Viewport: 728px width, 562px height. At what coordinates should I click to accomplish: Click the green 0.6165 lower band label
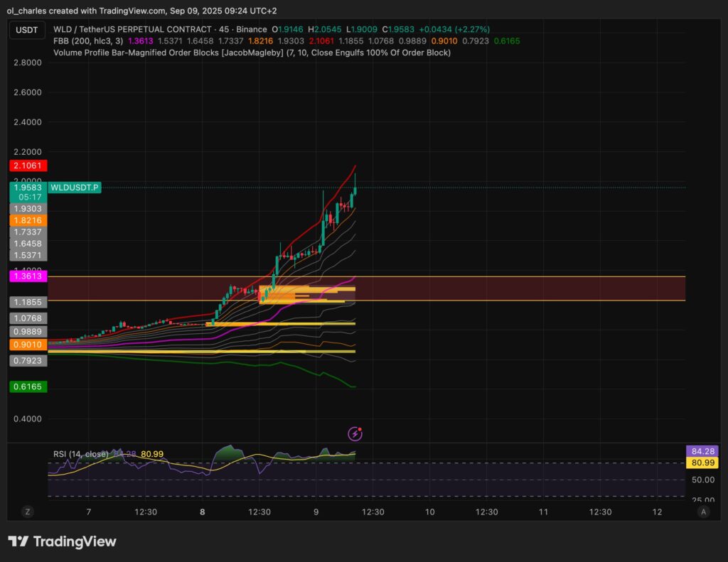click(x=28, y=387)
